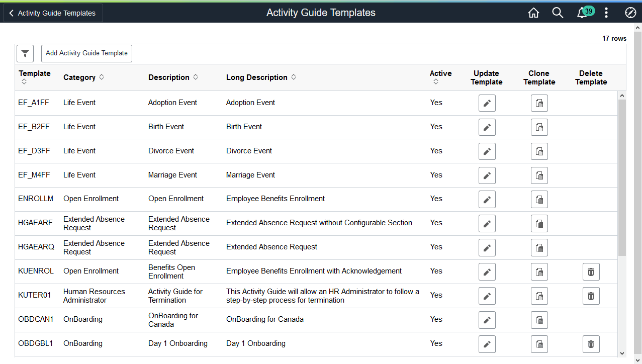642x364 pixels.
Task: Open the Search magnifier icon
Action: (x=558, y=13)
